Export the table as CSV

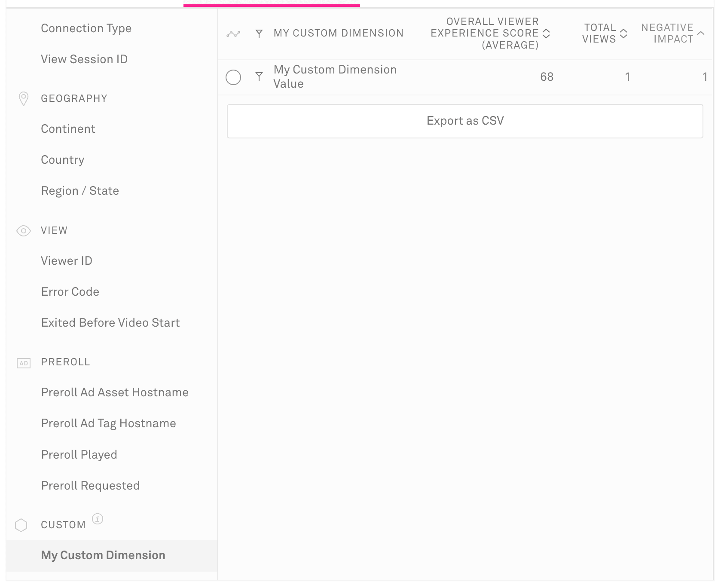coord(465,121)
